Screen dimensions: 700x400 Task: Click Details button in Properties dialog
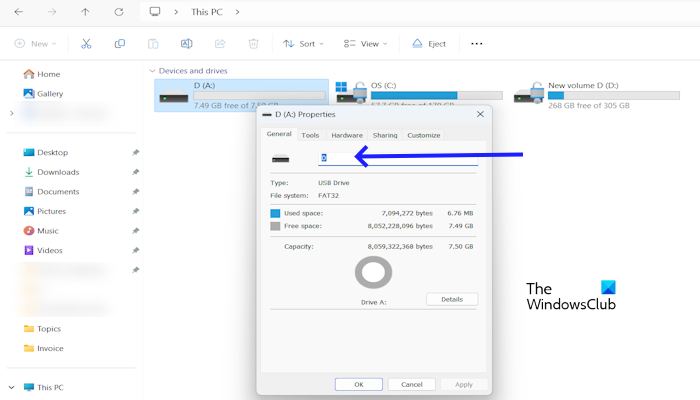(452, 299)
